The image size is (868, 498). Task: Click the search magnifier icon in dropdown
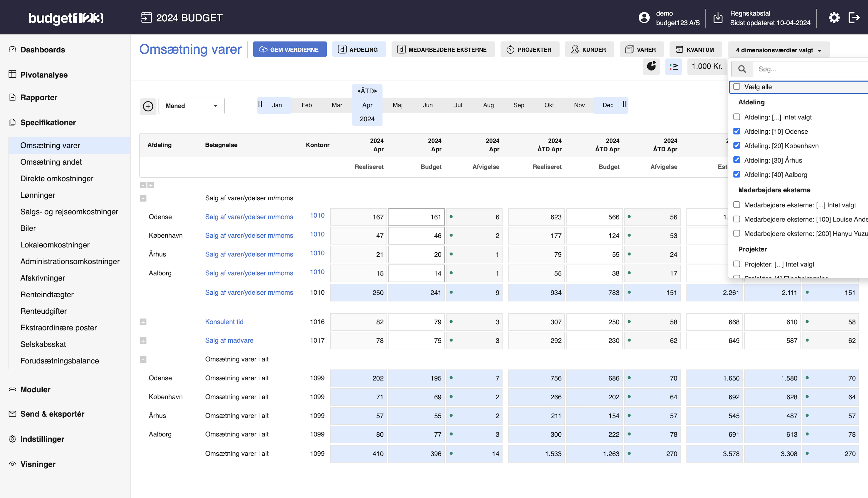tap(742, 69)
